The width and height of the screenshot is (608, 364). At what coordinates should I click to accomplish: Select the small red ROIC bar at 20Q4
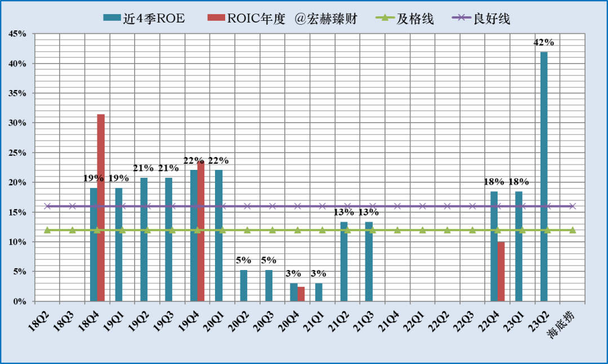point(301,294)
